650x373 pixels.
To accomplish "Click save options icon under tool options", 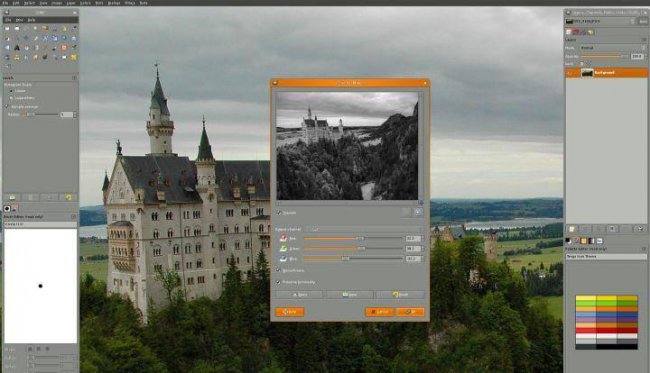I will pyautogui.click(x=12, y=198).
